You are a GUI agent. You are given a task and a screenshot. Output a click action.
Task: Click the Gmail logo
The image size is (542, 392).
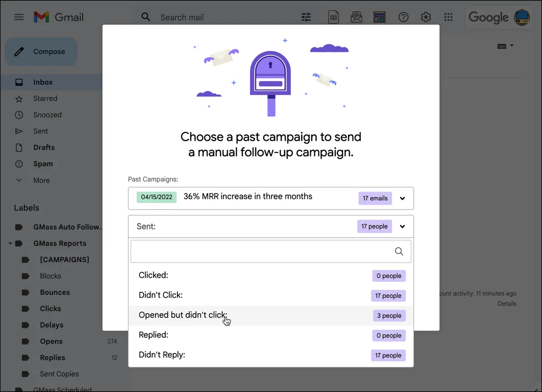pos(58,17)
